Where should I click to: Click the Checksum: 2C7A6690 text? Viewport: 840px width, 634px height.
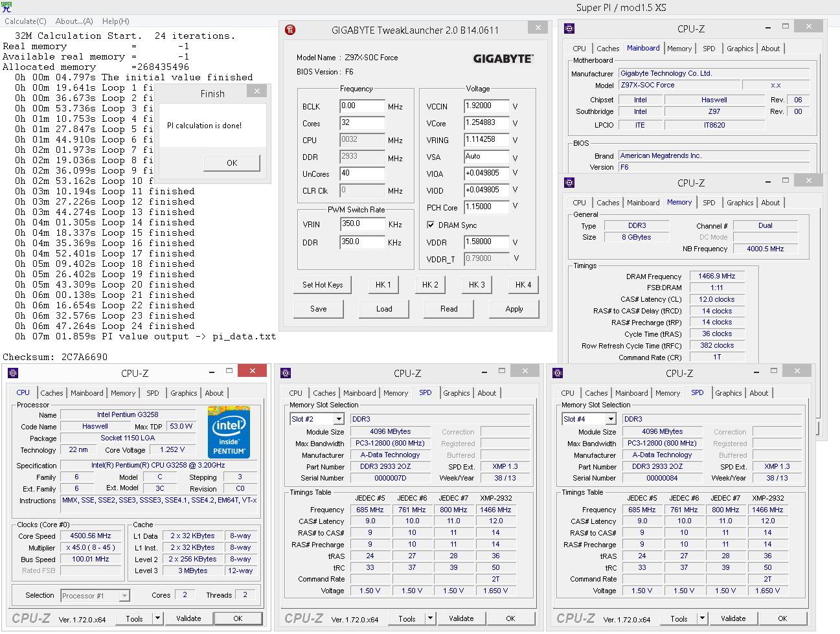tap(55, 357)
